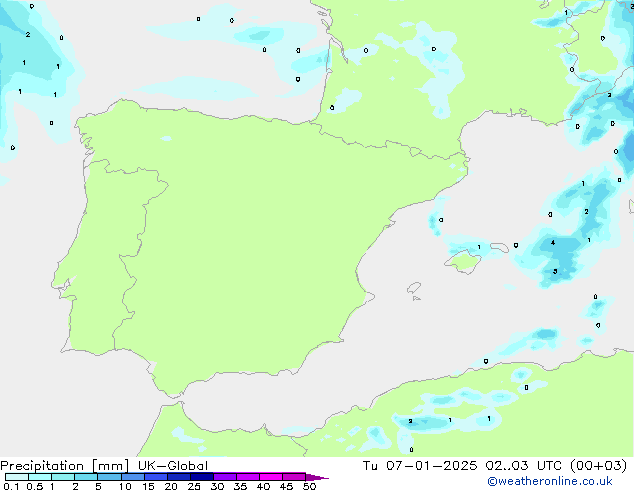This screenshot has width=634, height=490.
Task: Click the '50' legend scale value
Action: click(309, 486)
